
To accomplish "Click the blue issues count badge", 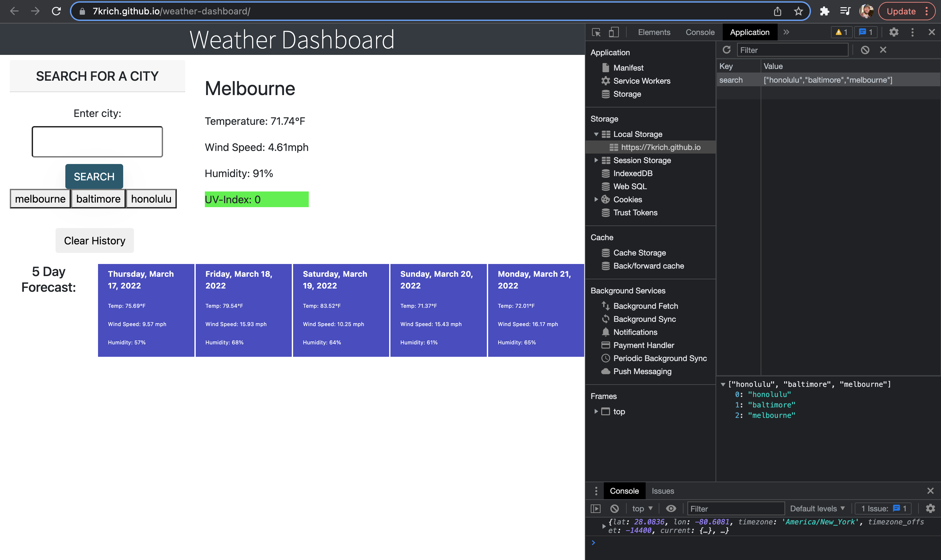I will (x=866, y=32).
